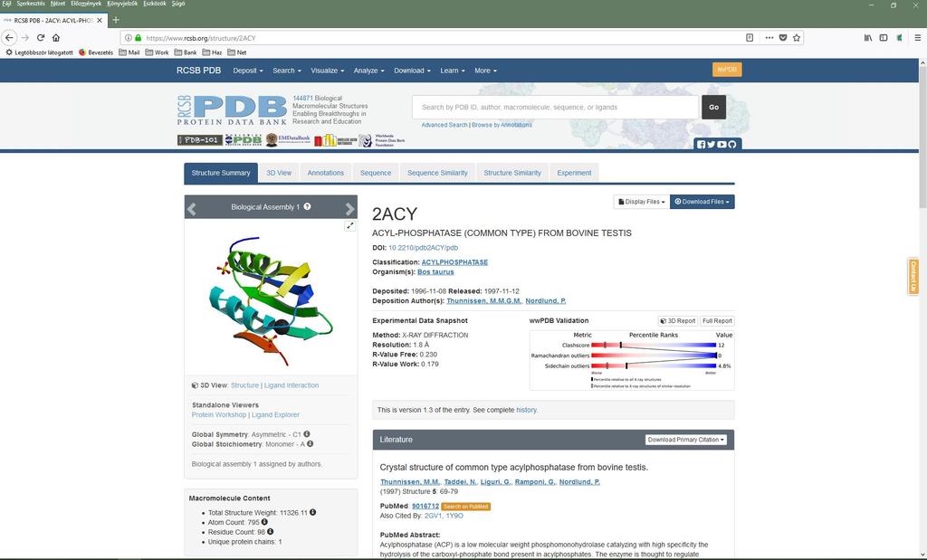Go back with the browser back arrow
The height and width of the screenshot is (560, 927).
pyautogui.click(x=9, y=38)
